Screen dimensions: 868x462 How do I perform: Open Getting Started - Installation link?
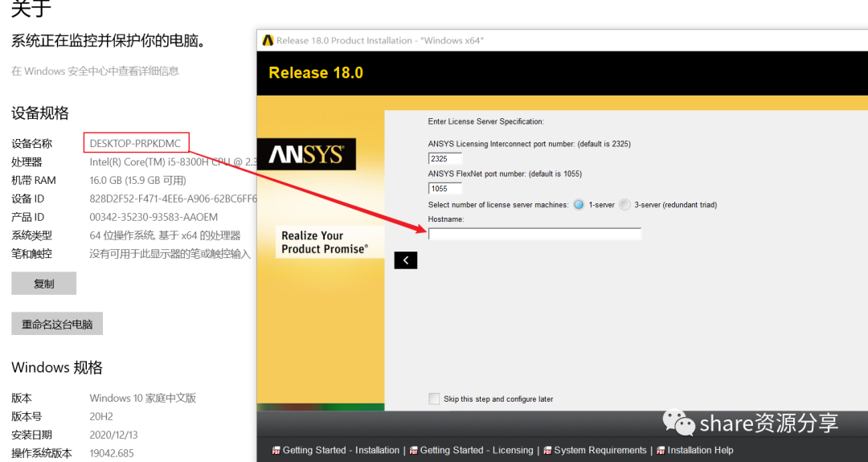pyautogui.click(x=341, y=451)
